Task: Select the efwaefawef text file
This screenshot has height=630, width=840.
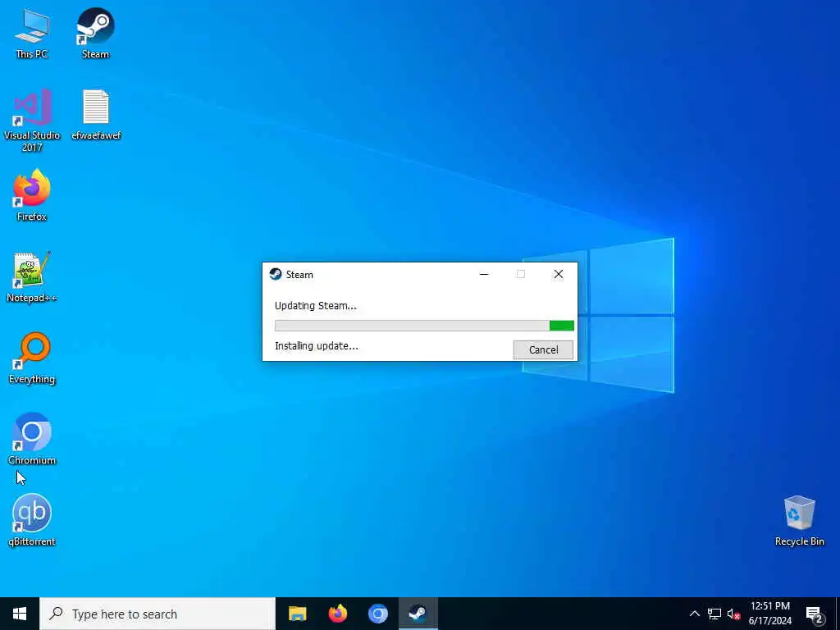Action: (x=96, y=115)
